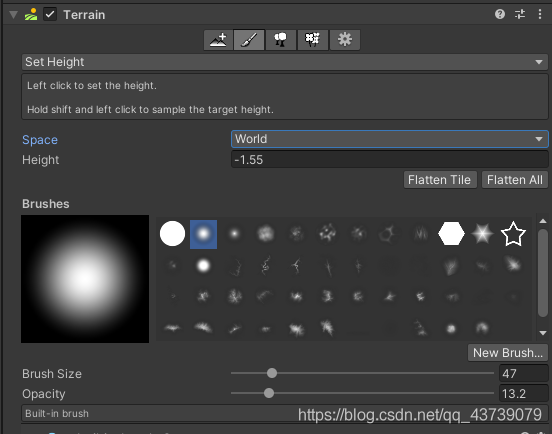Open the component presets icon
This screenshot has width=552, height=434.
(x=520, y=14)
